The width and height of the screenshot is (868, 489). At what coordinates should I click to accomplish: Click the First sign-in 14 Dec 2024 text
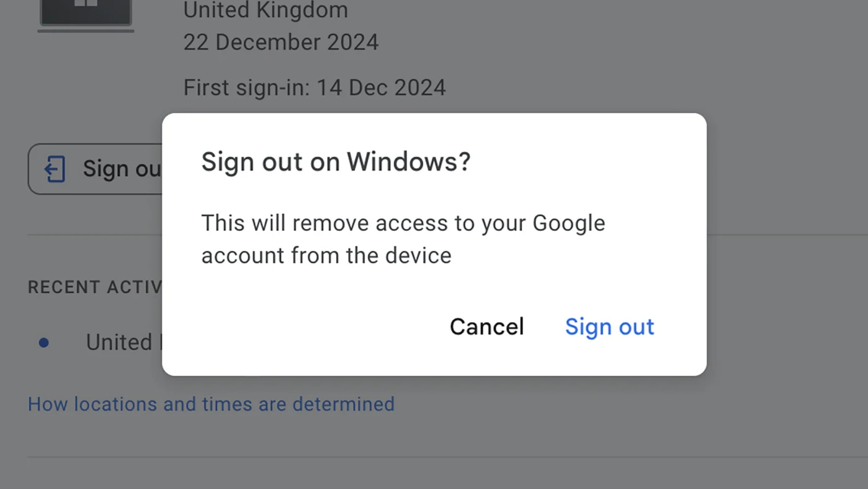tap(315, 87)
